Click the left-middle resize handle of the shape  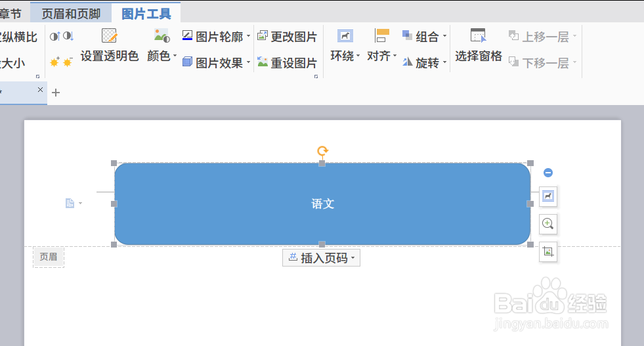[x=114, y=204]
